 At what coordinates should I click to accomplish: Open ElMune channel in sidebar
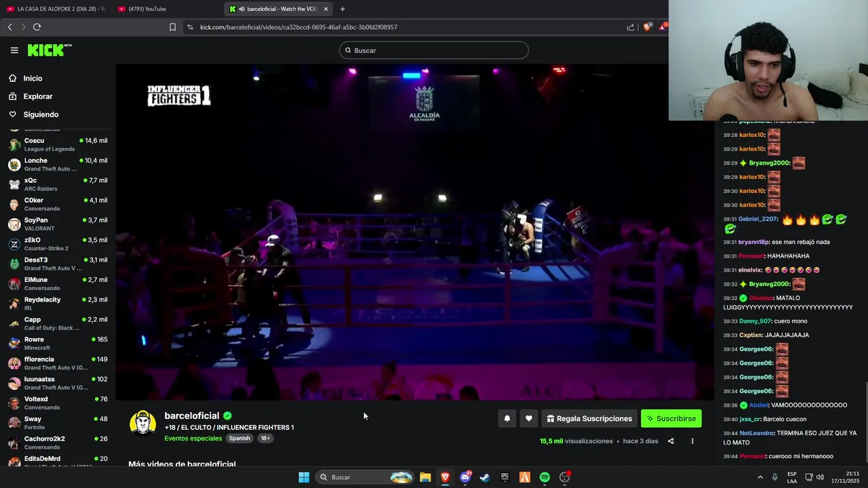coord(58,284)
